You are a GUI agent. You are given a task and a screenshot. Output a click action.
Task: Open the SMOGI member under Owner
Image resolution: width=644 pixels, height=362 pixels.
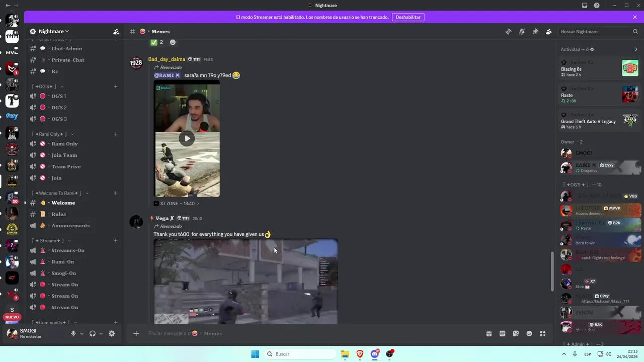(x=599, y=153)
